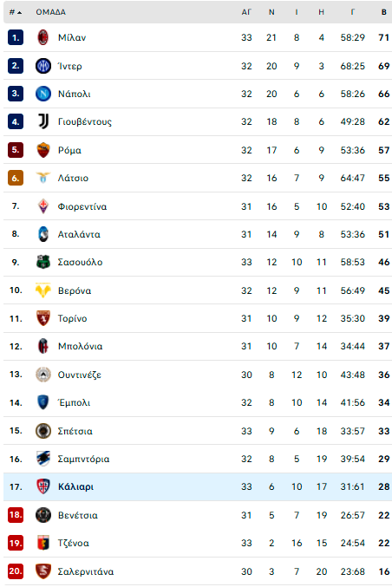Viewport: 392px width, 587px height.
Task: Sort table by the # rank column
Action: [15, 12]
